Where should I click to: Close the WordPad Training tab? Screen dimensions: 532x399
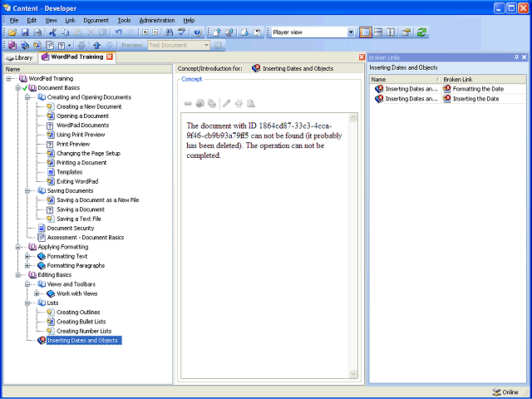[x=110, y=57]
